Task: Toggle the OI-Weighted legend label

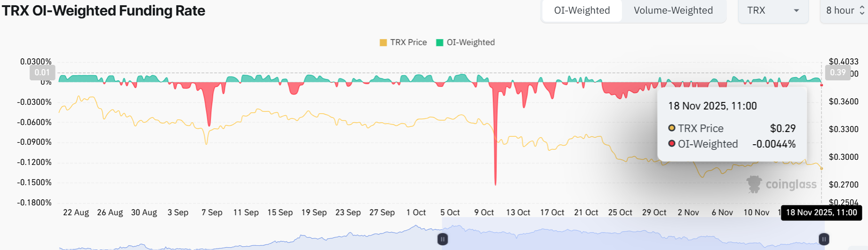Action: (x=470, y=42)
